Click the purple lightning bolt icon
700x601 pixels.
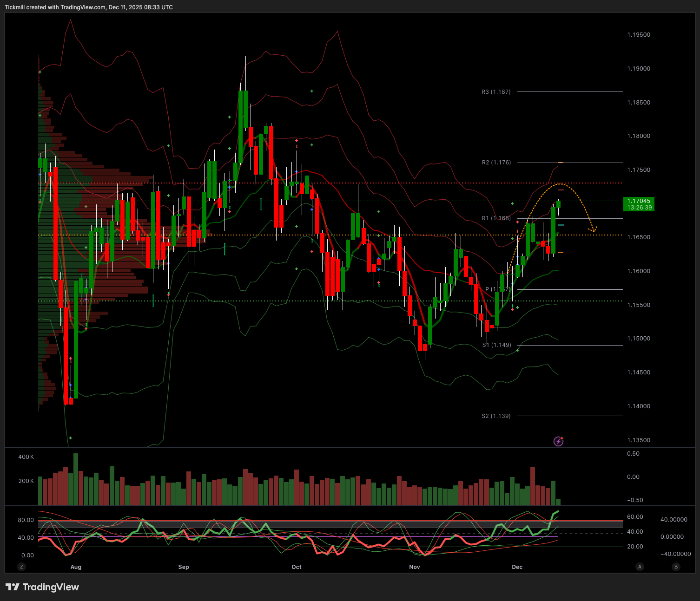pos(558,441)
